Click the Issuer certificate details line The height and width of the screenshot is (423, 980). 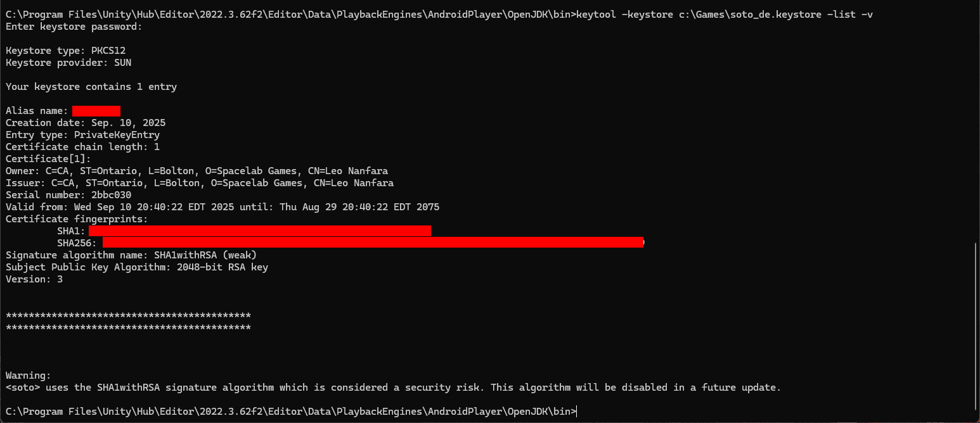(199, 183)
